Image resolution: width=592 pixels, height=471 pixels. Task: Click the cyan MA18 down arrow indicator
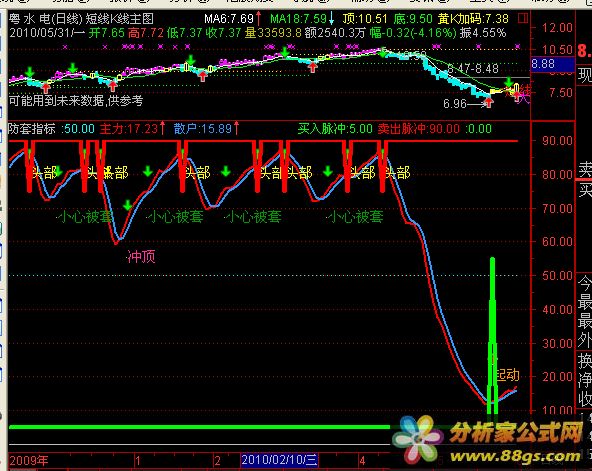331,18
